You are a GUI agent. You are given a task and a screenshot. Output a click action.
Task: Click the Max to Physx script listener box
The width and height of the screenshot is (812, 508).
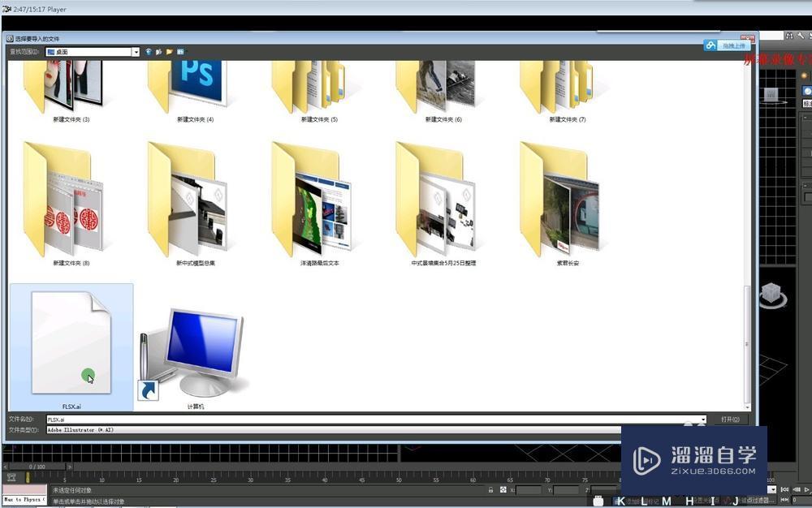click(x=24, y=500)
